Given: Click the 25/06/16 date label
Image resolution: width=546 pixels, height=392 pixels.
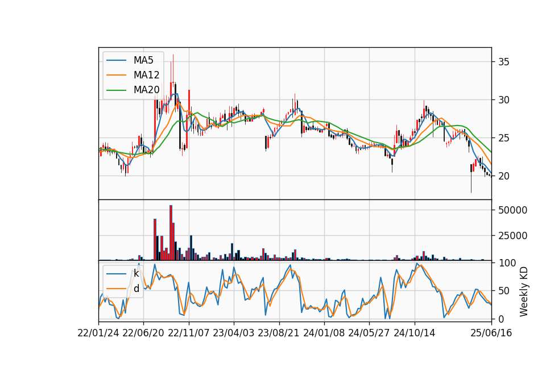Looking at the screenshot, I should (x=491, y=333).
